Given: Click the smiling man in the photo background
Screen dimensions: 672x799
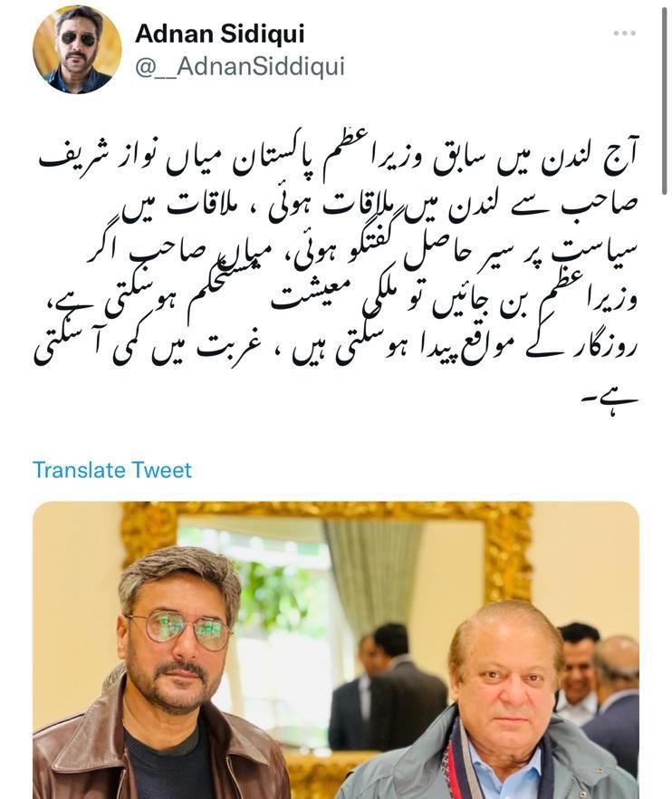Looking at the screenshot, I should [578, 662].
